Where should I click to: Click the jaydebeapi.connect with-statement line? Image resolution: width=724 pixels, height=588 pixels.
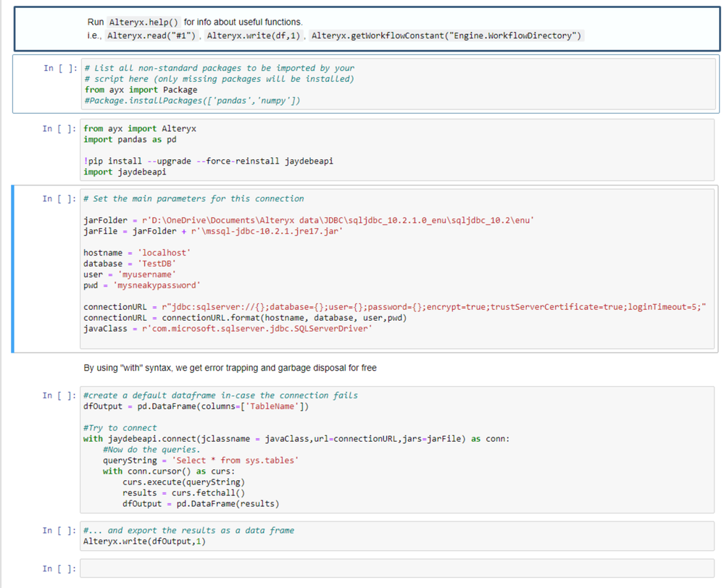(296, 439)
